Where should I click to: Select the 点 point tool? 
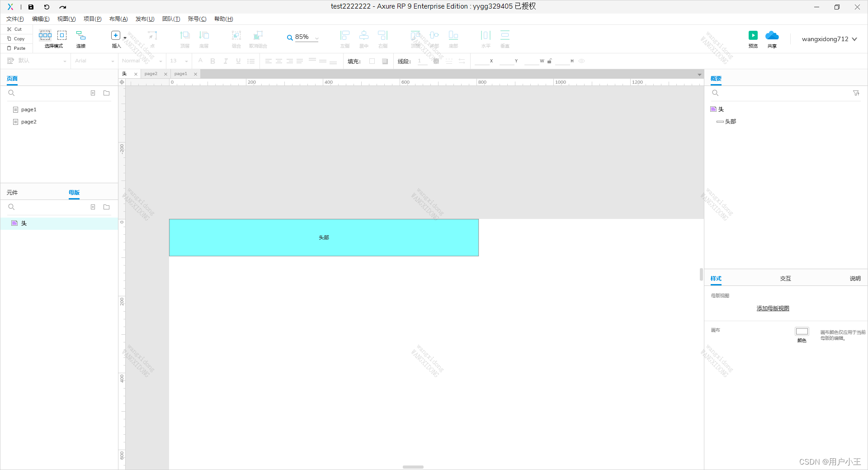click(153, 39)
